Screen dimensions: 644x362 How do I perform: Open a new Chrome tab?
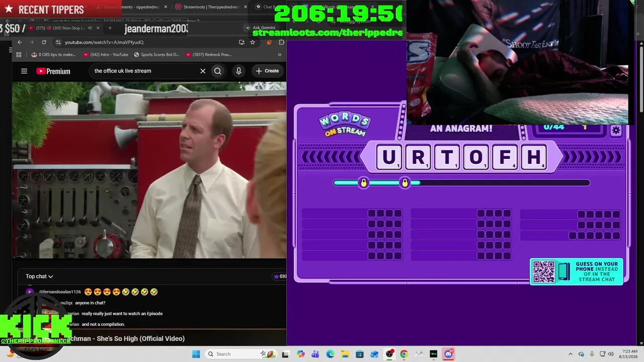[110, 28]
